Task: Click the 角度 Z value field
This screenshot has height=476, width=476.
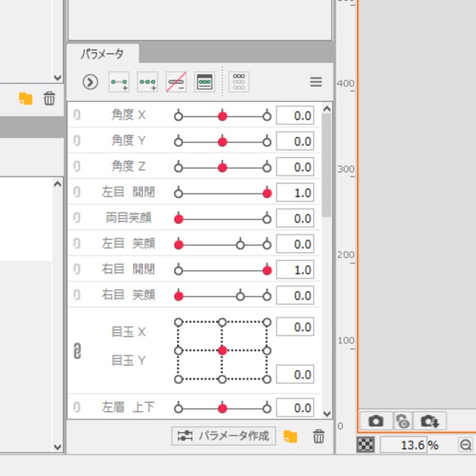Action: pyautogui.click(x=295, y=167)
